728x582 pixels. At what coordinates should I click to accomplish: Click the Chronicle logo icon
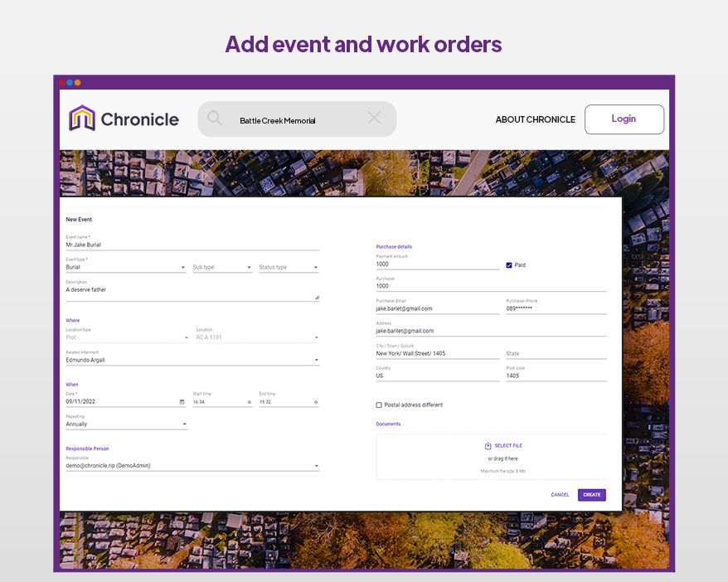[x=80, y=119]
